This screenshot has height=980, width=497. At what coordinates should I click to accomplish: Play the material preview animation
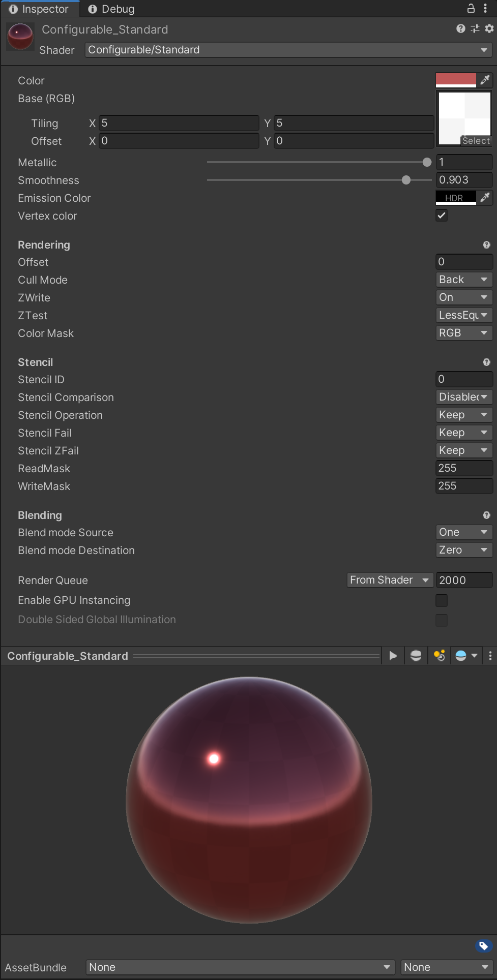tap(393, 656)
